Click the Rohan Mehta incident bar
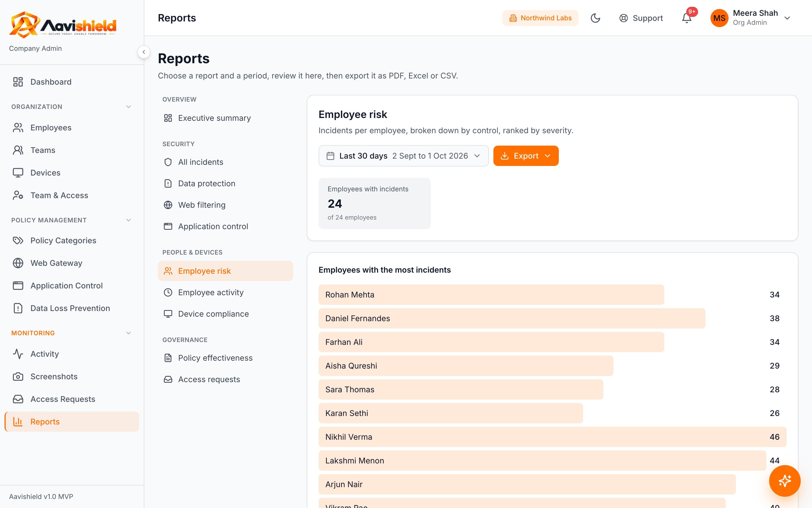 (x=491, y=295)
